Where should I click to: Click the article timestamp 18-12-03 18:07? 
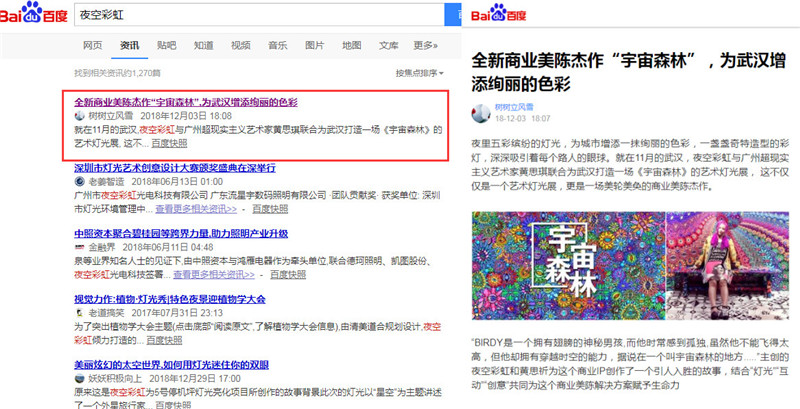coord(522,118)
